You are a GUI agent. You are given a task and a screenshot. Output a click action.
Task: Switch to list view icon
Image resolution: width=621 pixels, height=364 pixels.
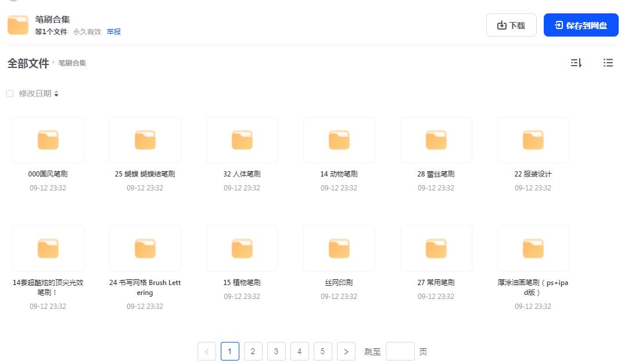608,63
